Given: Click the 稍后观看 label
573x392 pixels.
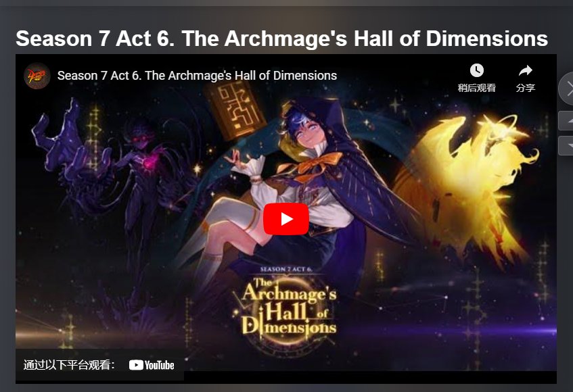Looking at the screenshot, I should [x=476, y=88].
